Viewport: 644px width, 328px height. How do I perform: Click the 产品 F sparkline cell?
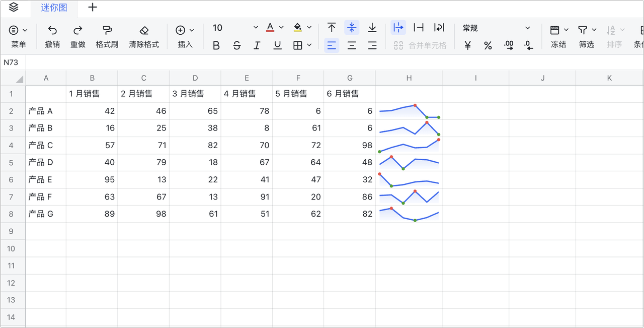[409, 196]
